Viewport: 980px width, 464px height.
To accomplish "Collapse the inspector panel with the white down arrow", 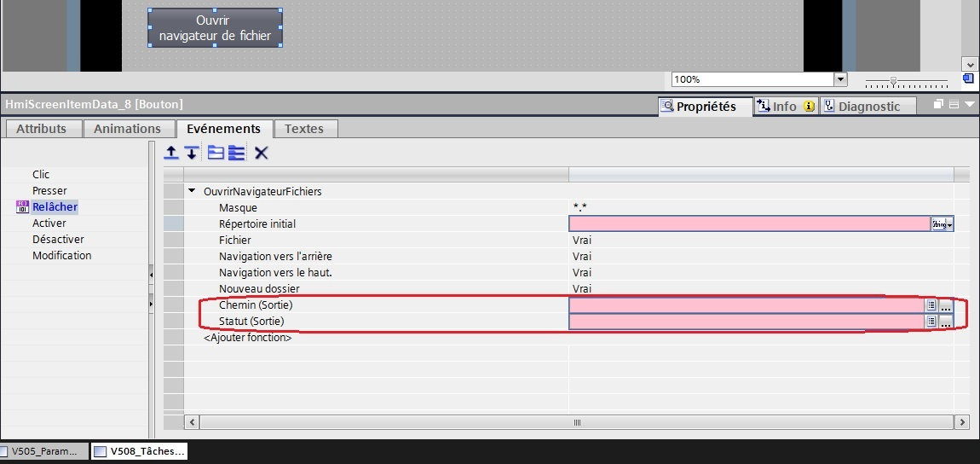I will click(x=970, y=105).
